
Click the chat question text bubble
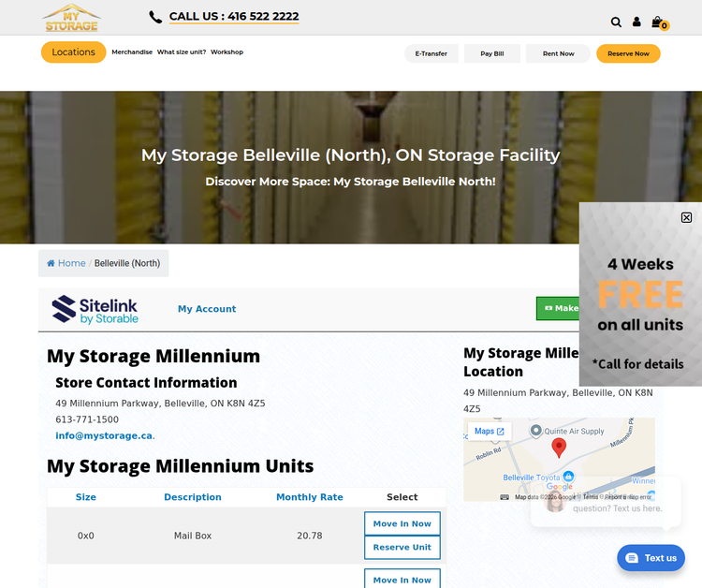click(607, 502)
